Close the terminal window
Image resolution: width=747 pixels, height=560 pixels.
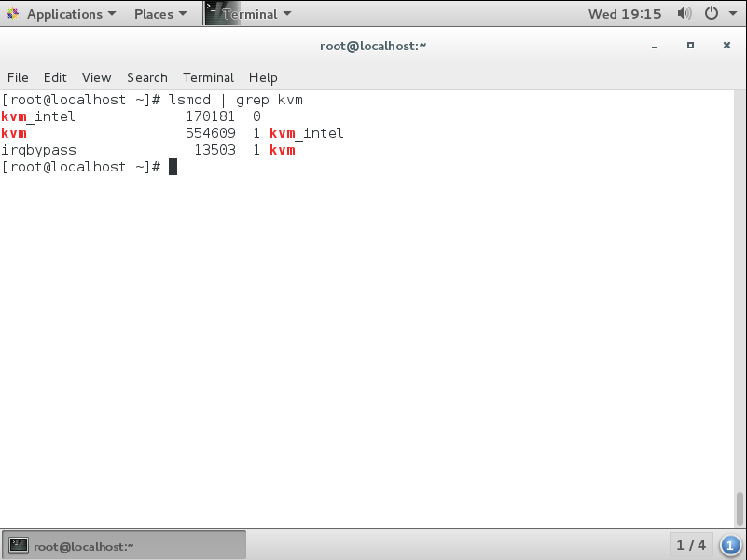click(726, 46)
